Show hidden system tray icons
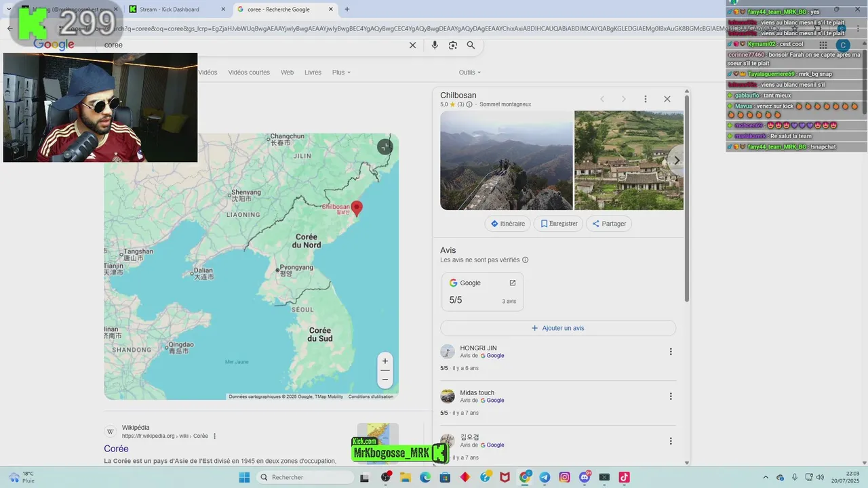 tap(766, 477)
